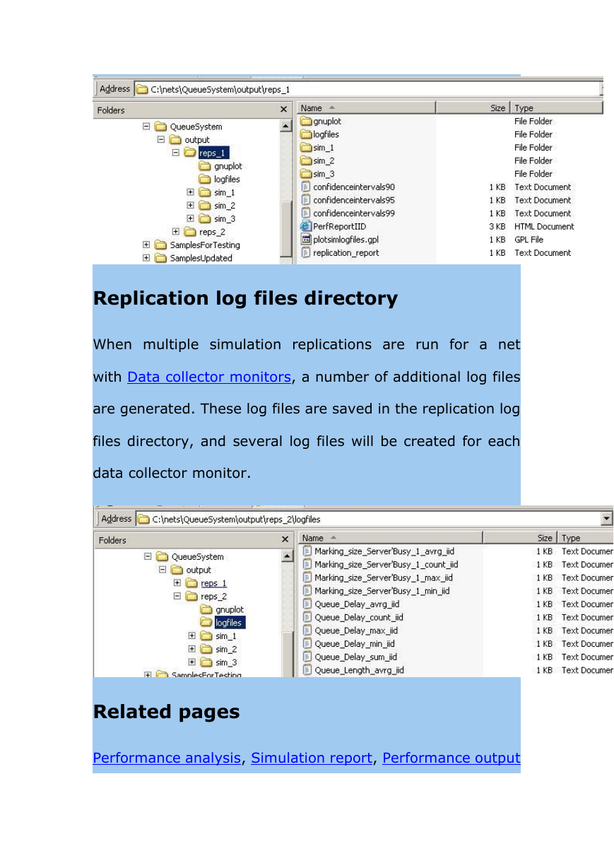Expand sim_3 in the reps_2\logfiles window tree

click(192, 662)
